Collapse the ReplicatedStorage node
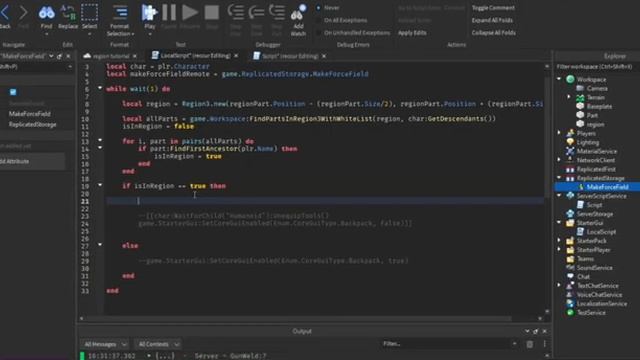The height and width of the screenshot is (360, 640). tap(559, 178)
